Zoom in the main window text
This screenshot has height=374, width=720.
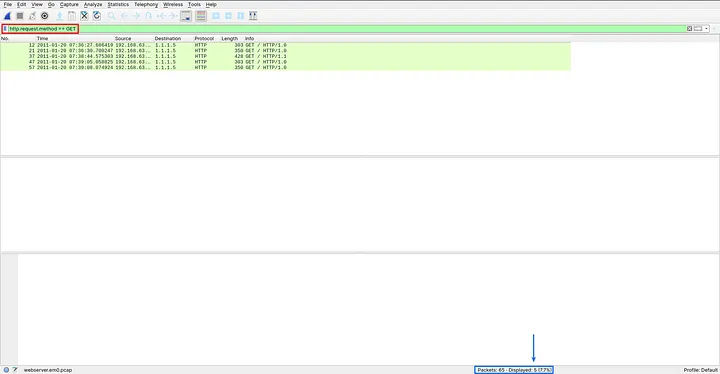coord(216,16)
